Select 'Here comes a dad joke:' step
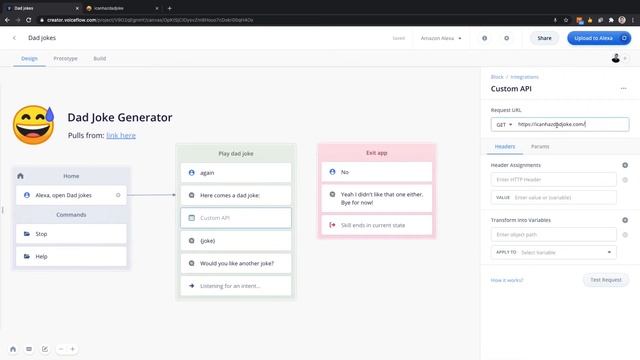The height and width of the screenshot is (360, 640). tap(236, 196)
